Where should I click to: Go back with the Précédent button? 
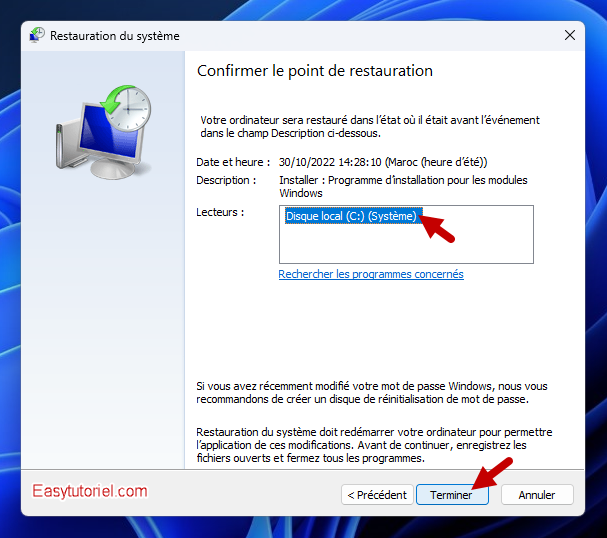[377, 495]
